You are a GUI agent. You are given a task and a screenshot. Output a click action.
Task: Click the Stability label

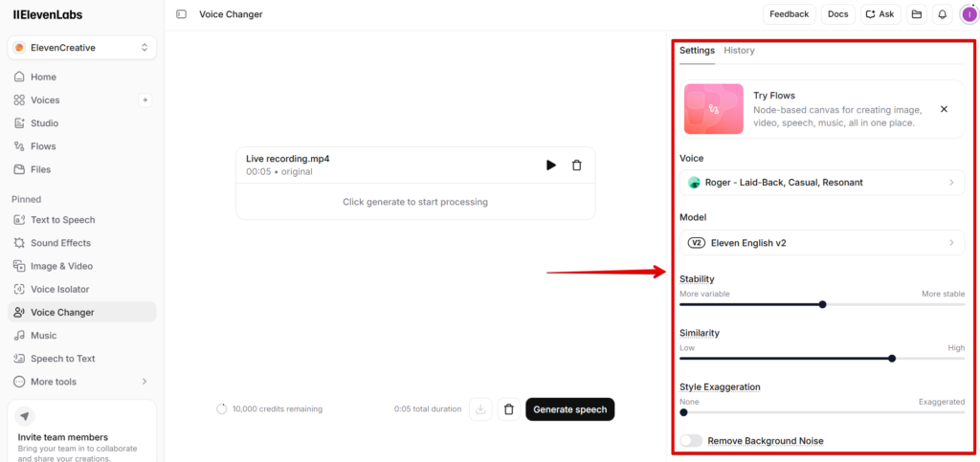[x=697, y=279]
